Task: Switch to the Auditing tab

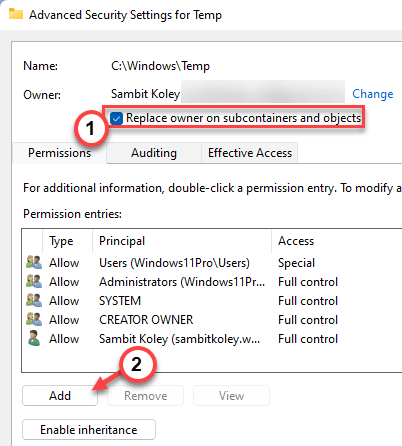Action: tap(154, 153)
